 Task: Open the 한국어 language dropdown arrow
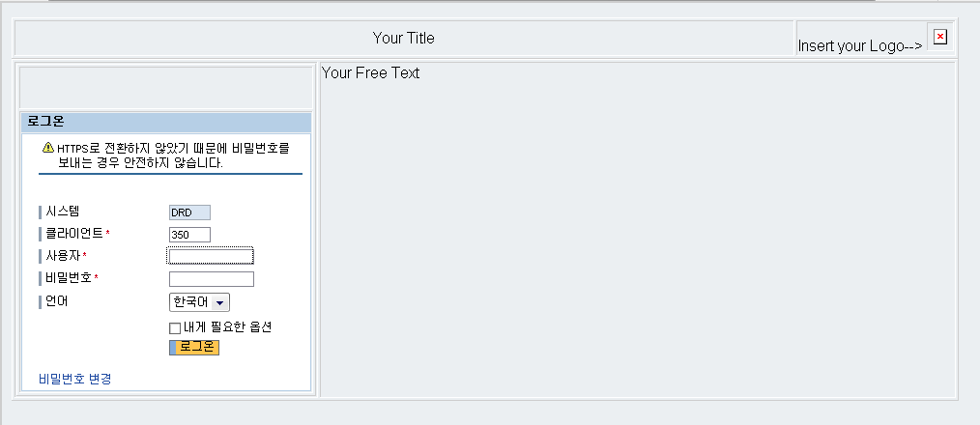click(219, 302)
